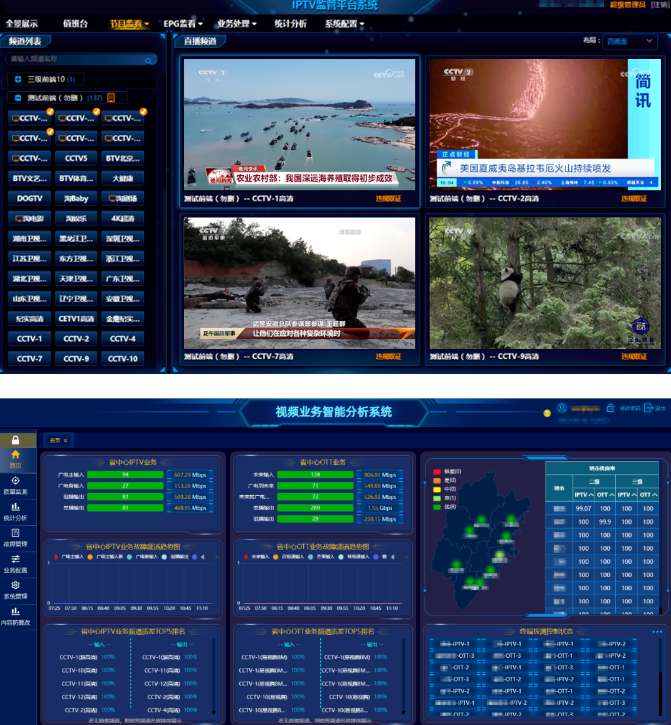Click the yellow status dot in header
This screenshot has height=725, width=671.
pos(547,413)
